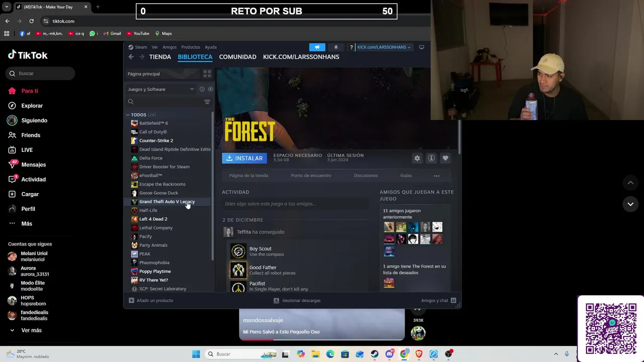Show hidden system tray icons

(556, 354)
